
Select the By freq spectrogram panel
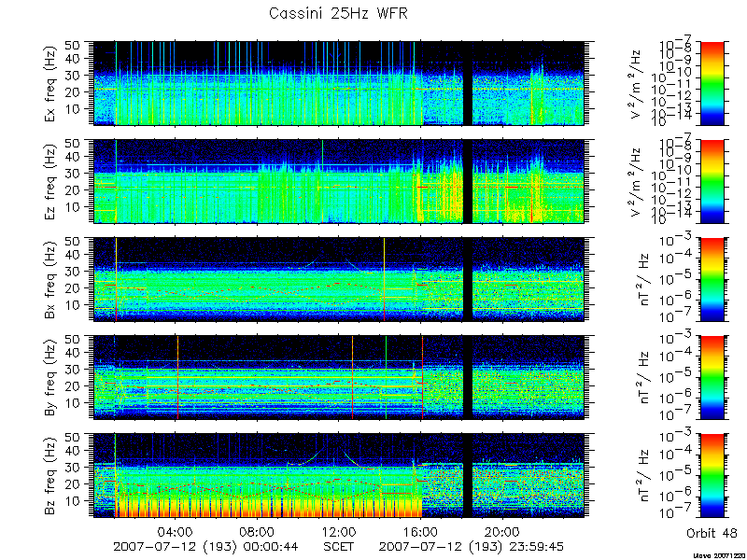pyautogui.click(x=339, y=377)
